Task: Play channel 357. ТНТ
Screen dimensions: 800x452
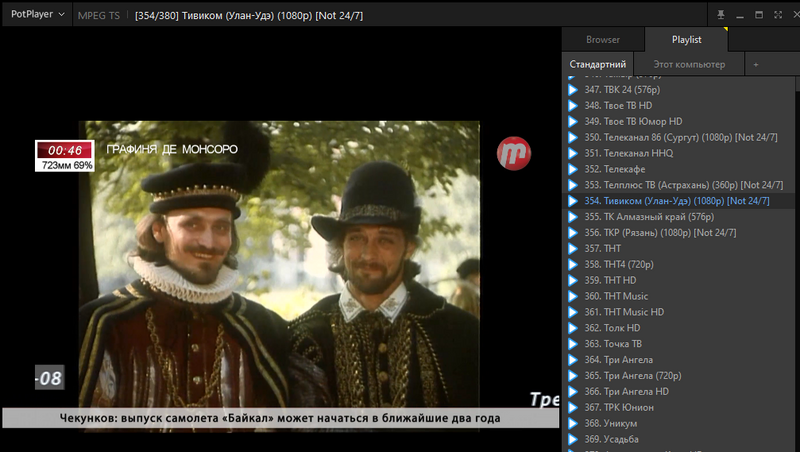Action: (680, 248)
